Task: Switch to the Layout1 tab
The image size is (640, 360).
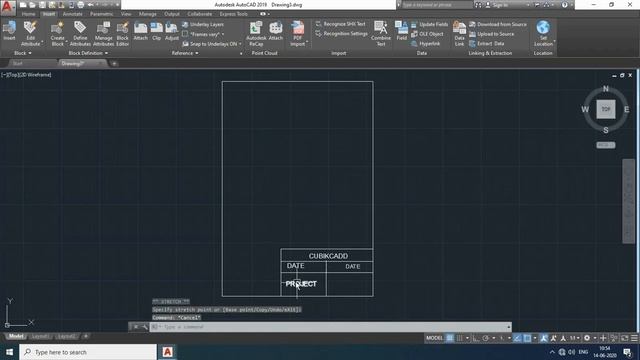Action: [x=40, y=337]
